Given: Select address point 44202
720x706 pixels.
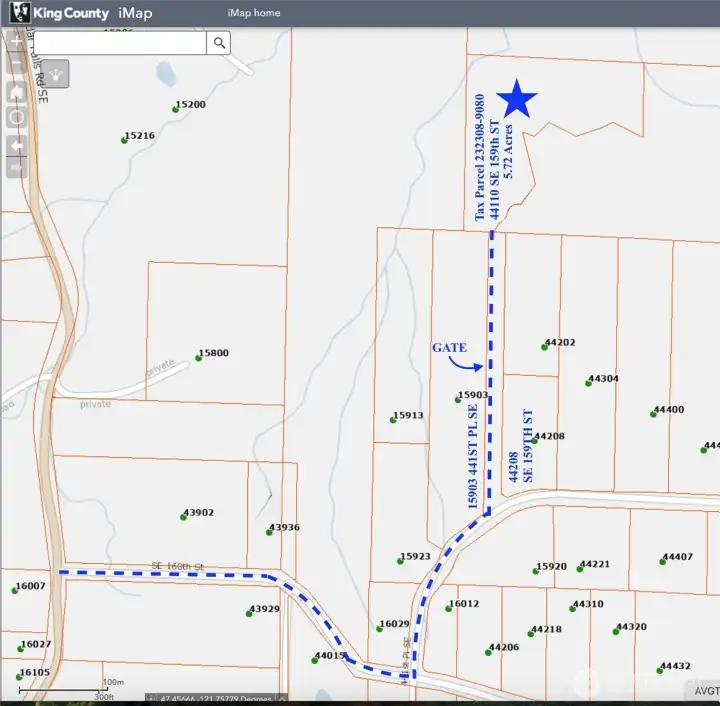Looking at the screenshot, I should click(545, 346).
